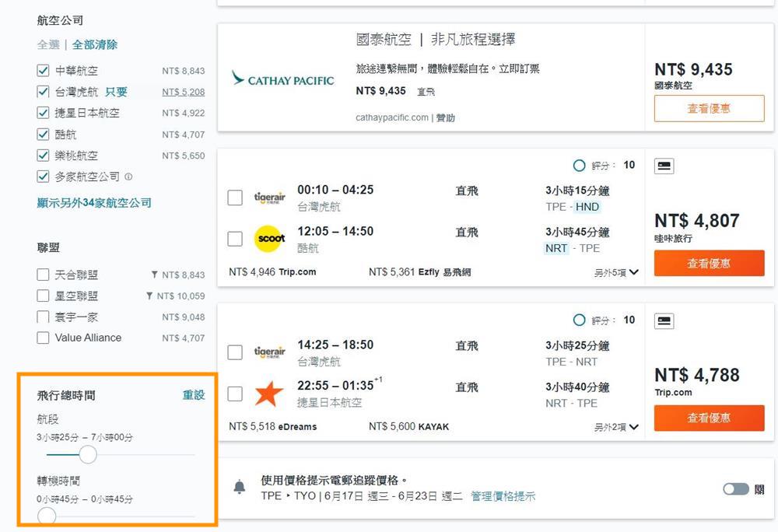
Task: Click the 轉機時間 layover slider handle
Action: pos(47,516)
